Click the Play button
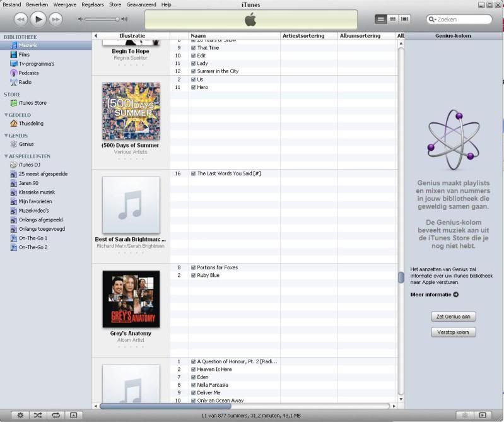This screenshot has height=422, width=504. pos(38,20)
